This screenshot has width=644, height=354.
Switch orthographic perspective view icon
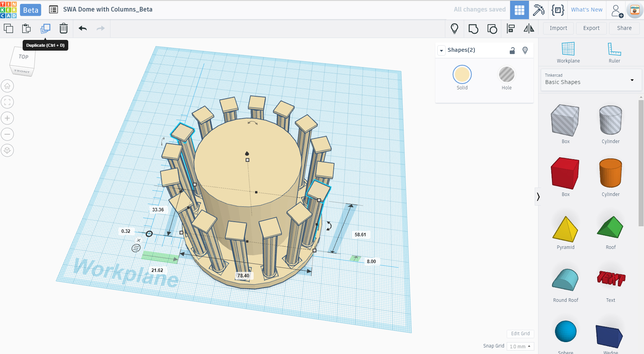pos(7,150)
